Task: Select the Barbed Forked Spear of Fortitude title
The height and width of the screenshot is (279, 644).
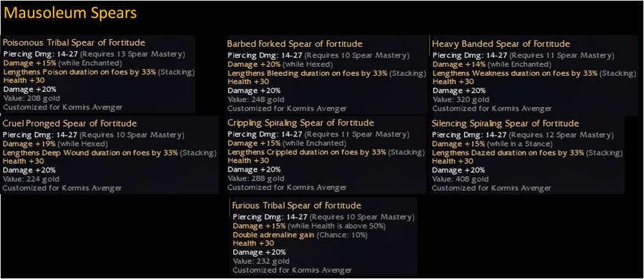Action: click(x=294, y=44)
